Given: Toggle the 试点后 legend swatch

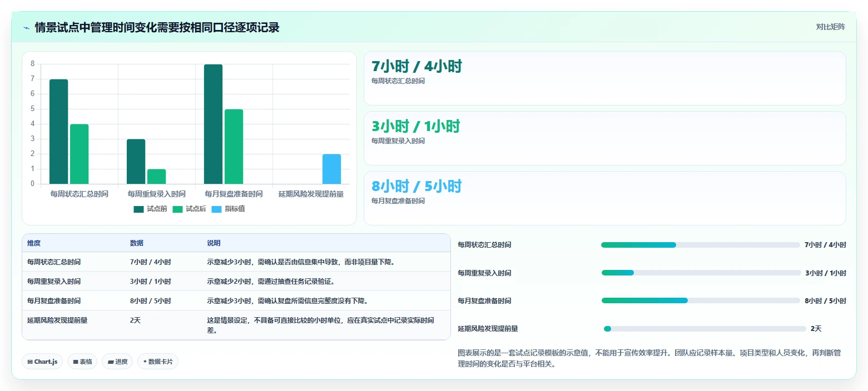Looking at the screenshot, I should click(177, 209).
